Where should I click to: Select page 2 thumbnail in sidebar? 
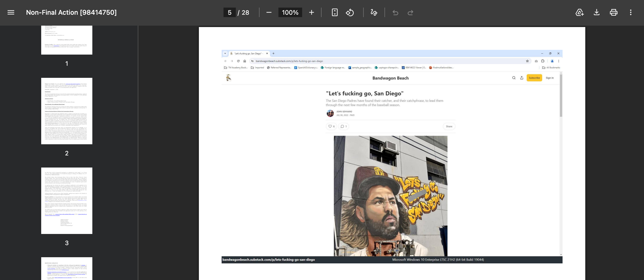click(x=67, y=111)
